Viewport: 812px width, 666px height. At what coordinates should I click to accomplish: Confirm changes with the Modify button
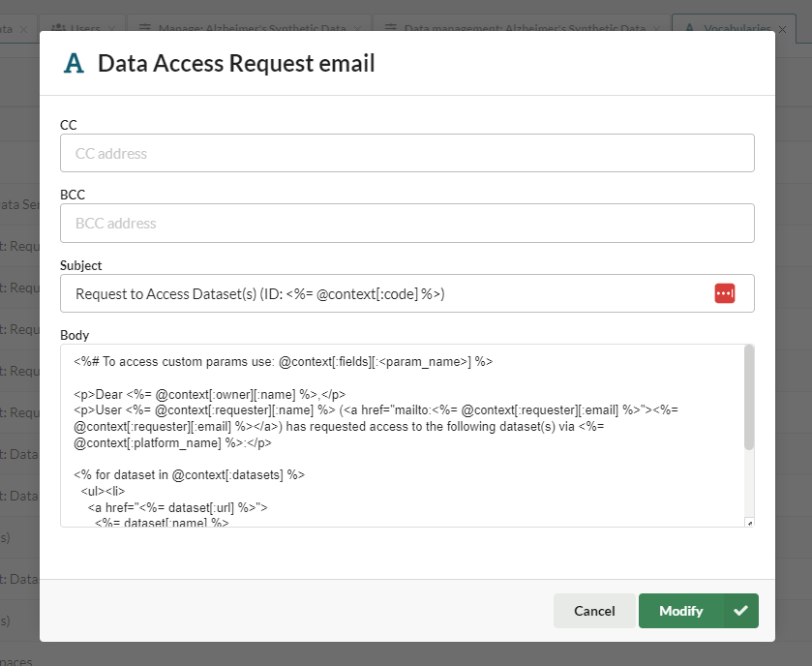click(x=681, y=611)
